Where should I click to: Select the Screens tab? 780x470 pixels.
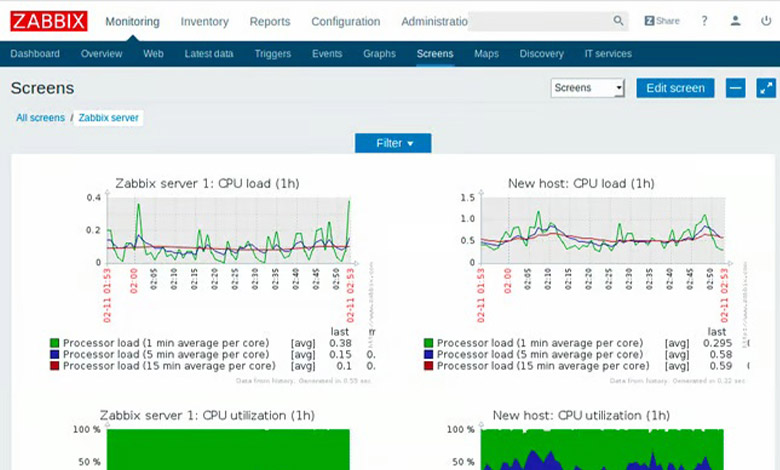click(435, 54)
